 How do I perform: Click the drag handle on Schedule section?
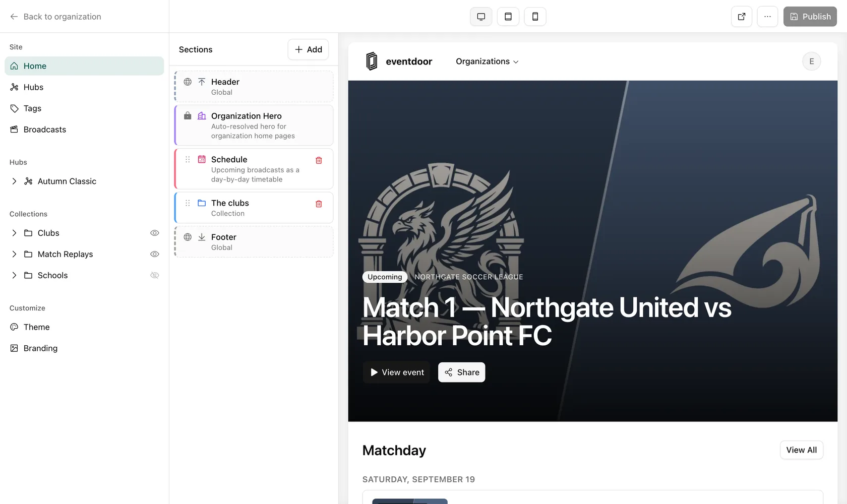point(188,159)
